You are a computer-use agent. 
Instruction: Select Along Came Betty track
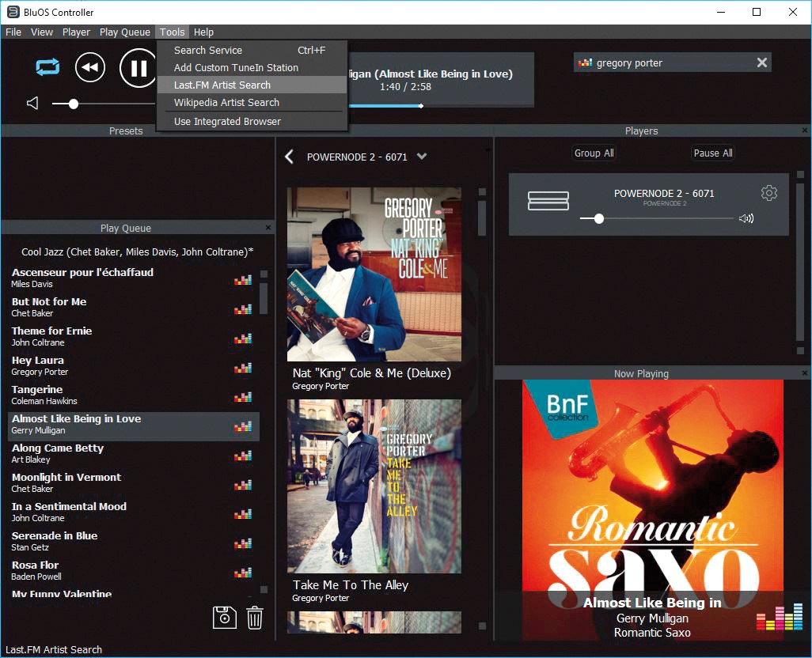coord(134,454)
